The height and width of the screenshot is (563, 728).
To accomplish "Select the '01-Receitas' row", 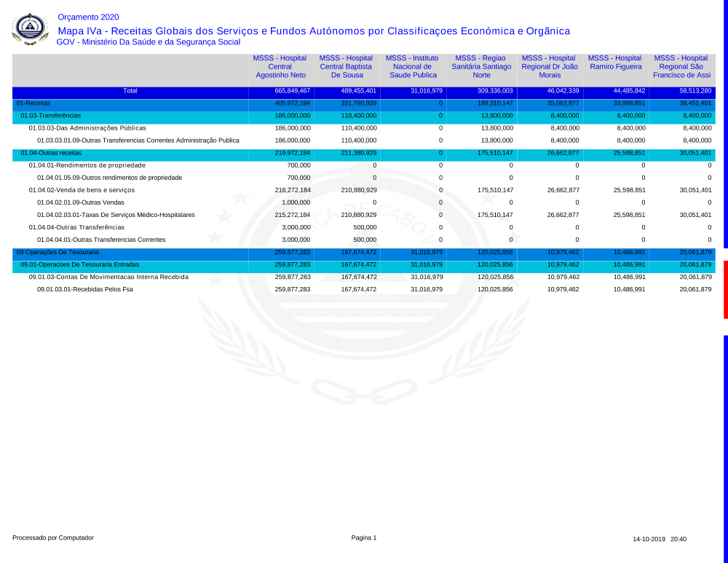I will point(33,103).
